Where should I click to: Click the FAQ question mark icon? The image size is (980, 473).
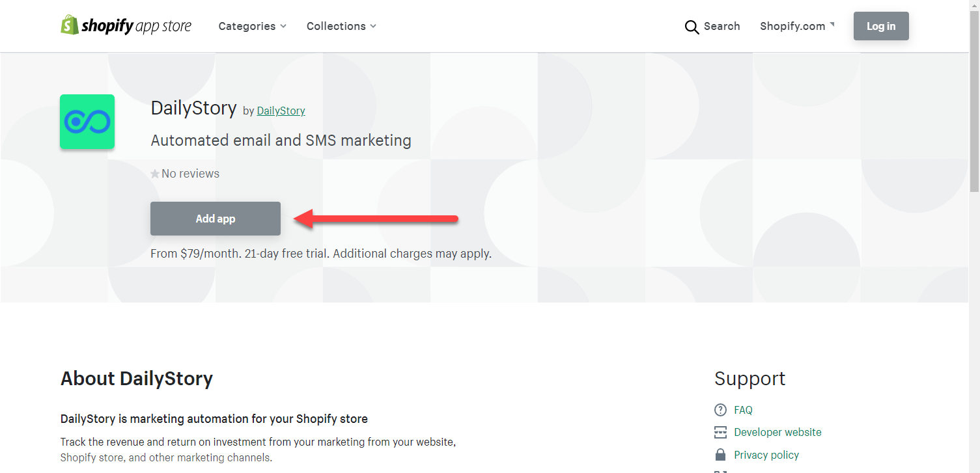[x=720, y=410]
